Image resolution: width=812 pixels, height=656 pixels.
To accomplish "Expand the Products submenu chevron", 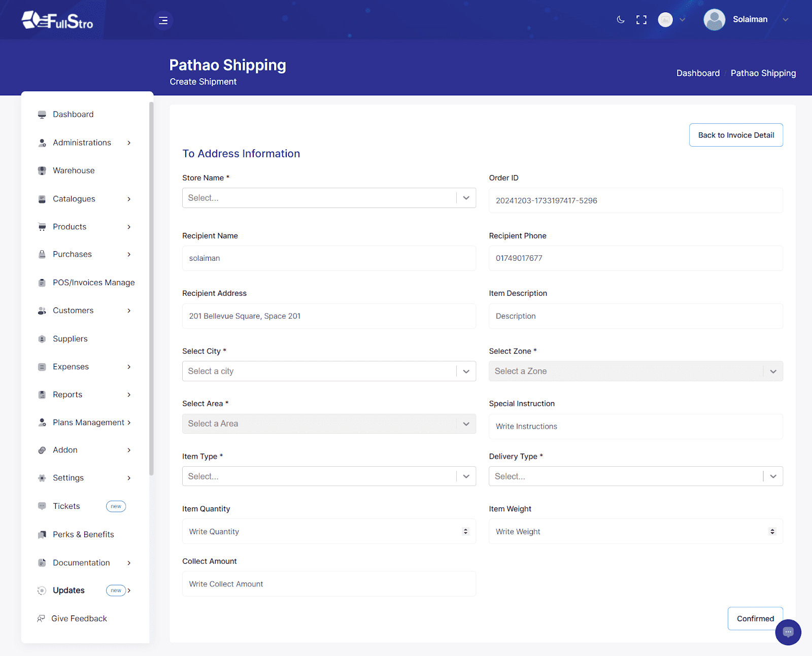I will [x=129, y=227].
